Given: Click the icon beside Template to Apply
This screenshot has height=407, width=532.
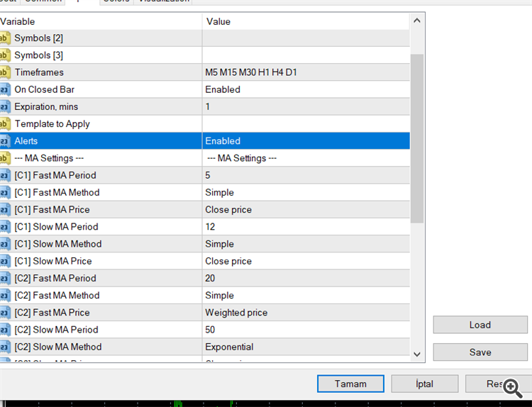Looking at the screenshot, I should click(4, 124).
